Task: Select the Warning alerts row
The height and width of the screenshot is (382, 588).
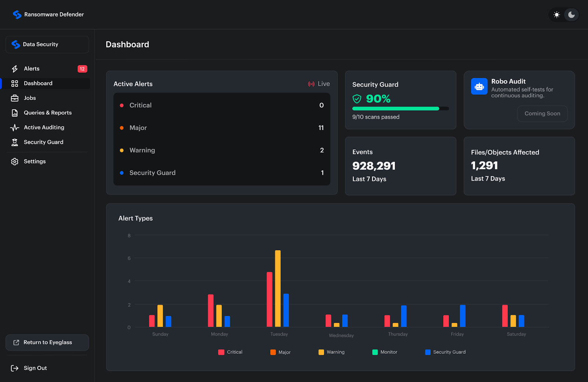Action: 222,150
